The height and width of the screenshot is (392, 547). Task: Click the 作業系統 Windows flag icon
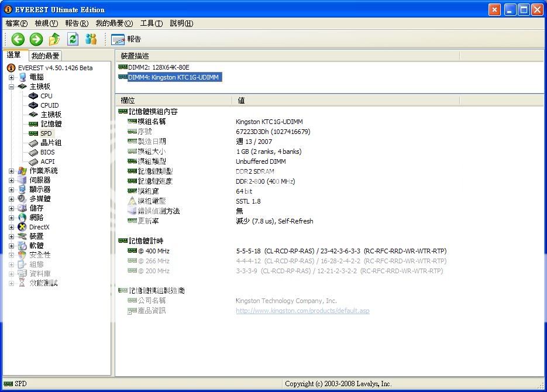22,171
